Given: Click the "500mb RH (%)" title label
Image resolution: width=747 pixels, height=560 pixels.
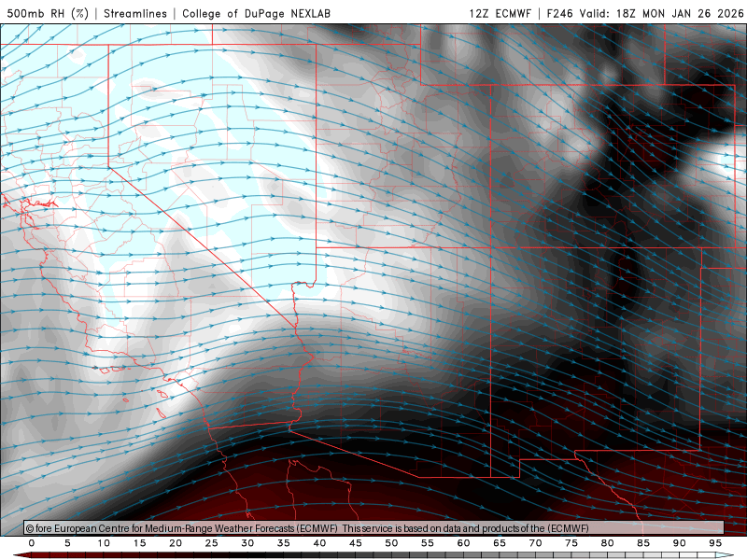Looking at the screenshot, I should pyautogui.click(x=48, y=13).
